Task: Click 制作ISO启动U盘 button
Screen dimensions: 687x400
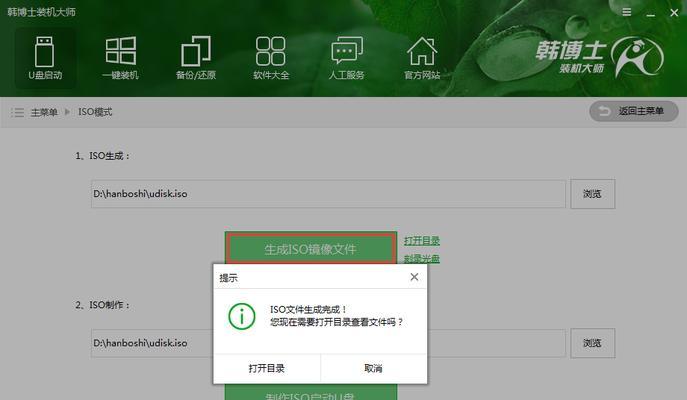Action: click(x=310, y=393)
